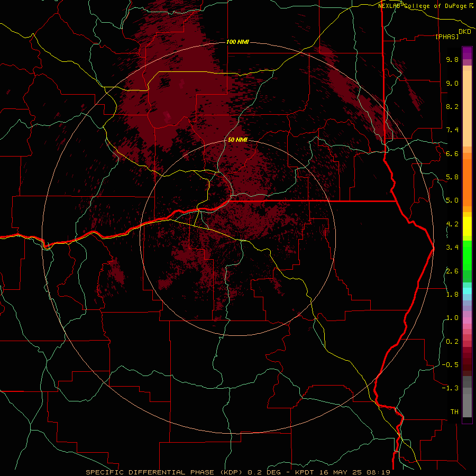Click the 5.0 value on the color scale
Image resolution: width=476 pixels, height=476 pixels.
point(452,200)
